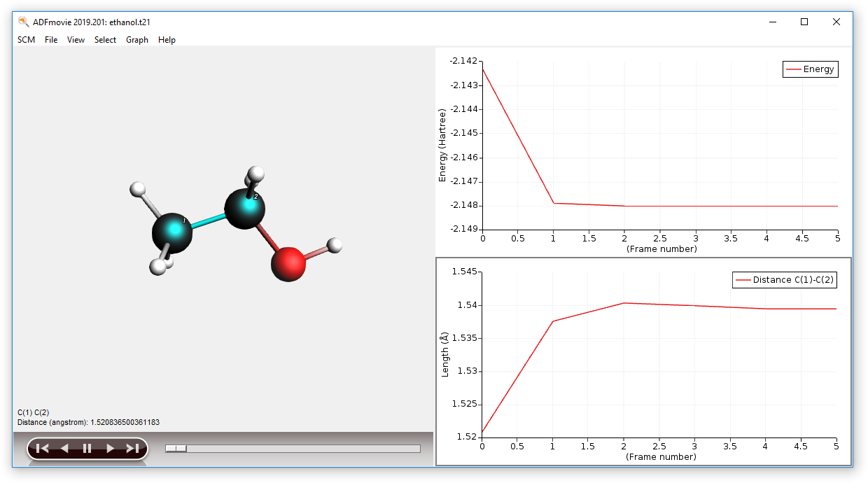
Task: Play the movie backward
Action: (x=64, y=449)
